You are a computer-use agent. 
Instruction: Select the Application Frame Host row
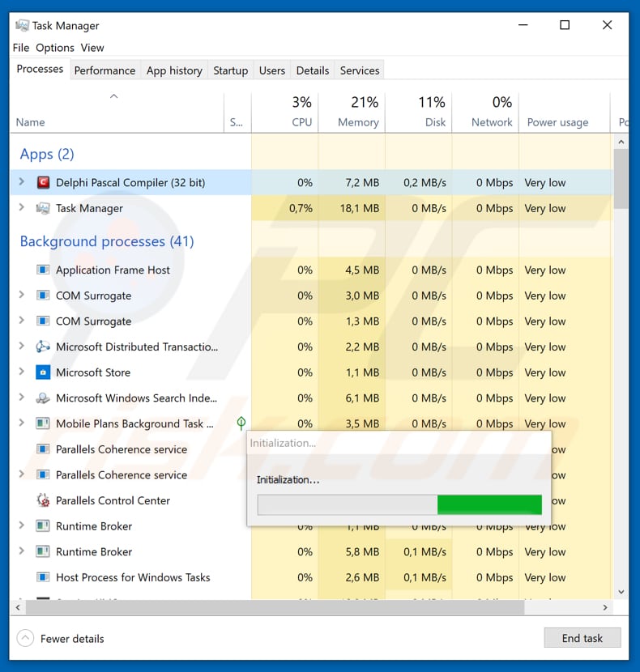tap(311, 270)
